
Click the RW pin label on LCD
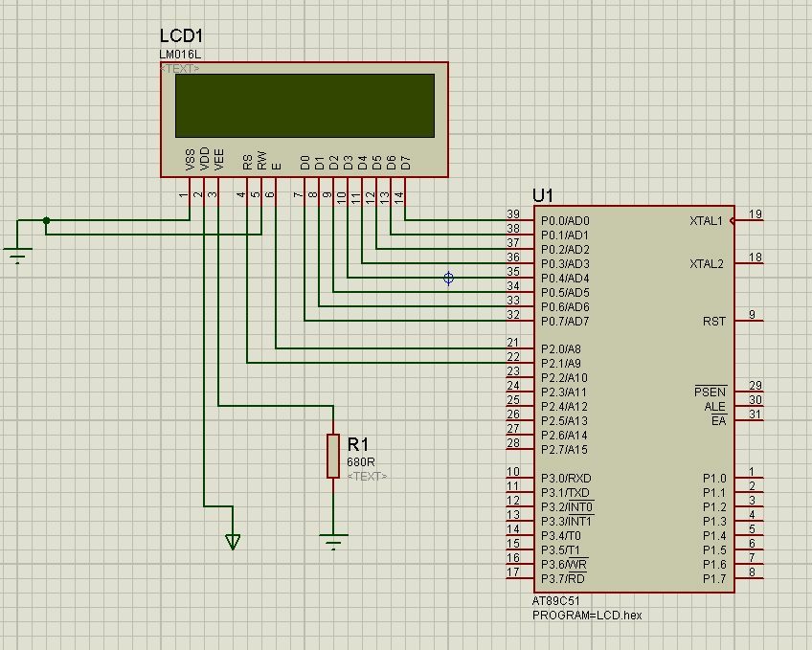(x=261, y=161)
